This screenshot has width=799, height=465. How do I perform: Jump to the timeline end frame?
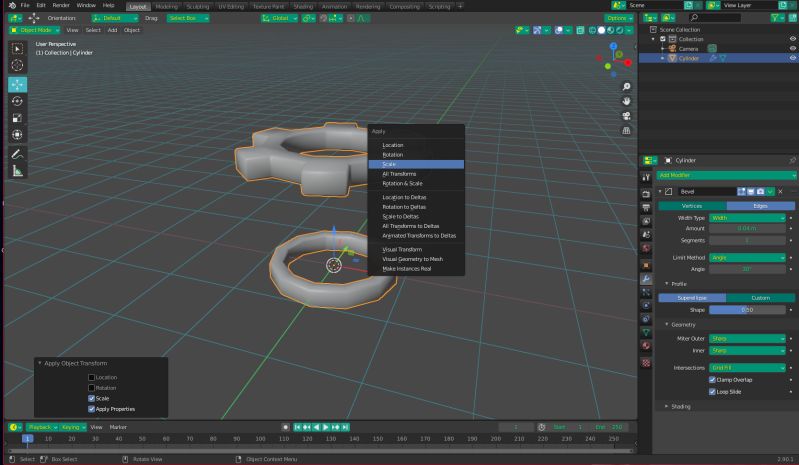click(345, 427)
